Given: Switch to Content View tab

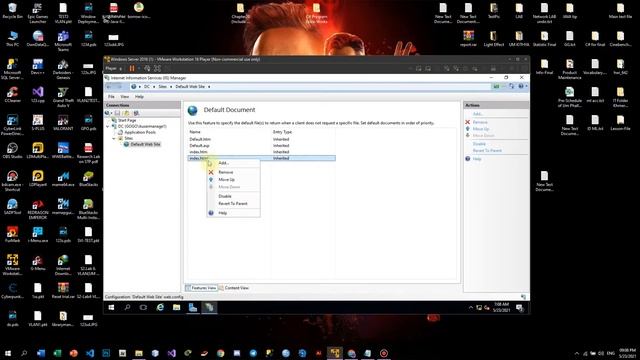Looking at the screenshot, I should coord(233,288).
